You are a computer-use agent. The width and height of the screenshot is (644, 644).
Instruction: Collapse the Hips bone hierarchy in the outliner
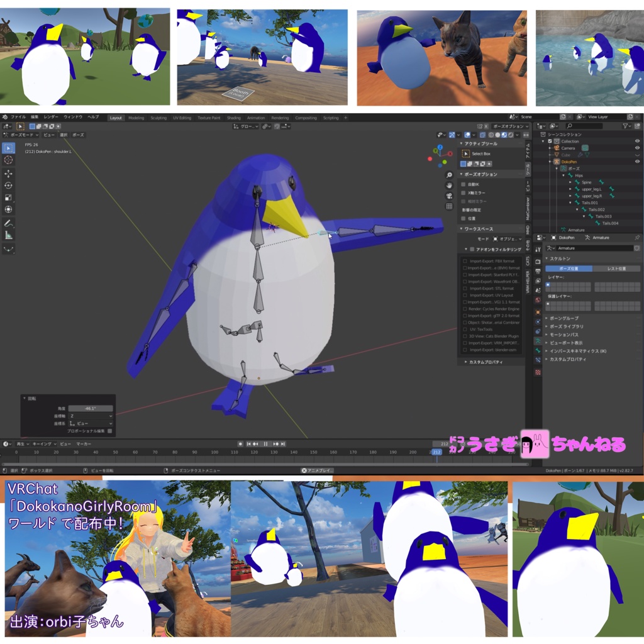tap(563, 175)
